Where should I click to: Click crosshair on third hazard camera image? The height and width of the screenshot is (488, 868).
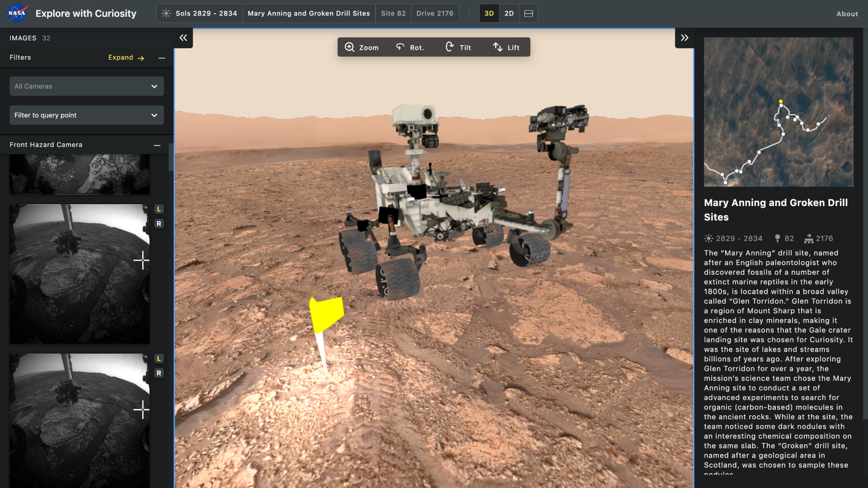[x=142, y=410]
